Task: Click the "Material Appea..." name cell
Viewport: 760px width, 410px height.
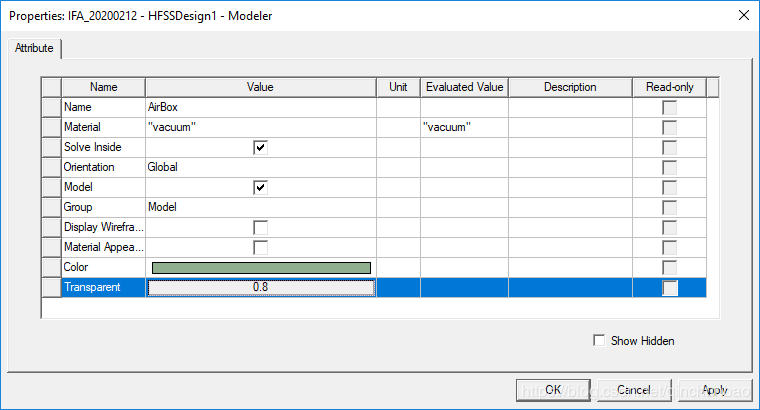Action: click(x=103, y=247)
